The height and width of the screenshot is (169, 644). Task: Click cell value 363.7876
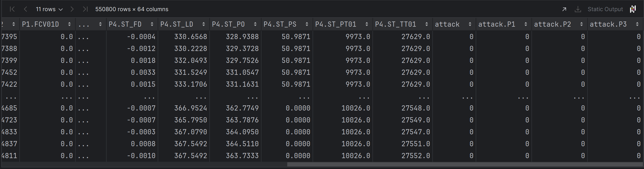(x=242, y=120)
